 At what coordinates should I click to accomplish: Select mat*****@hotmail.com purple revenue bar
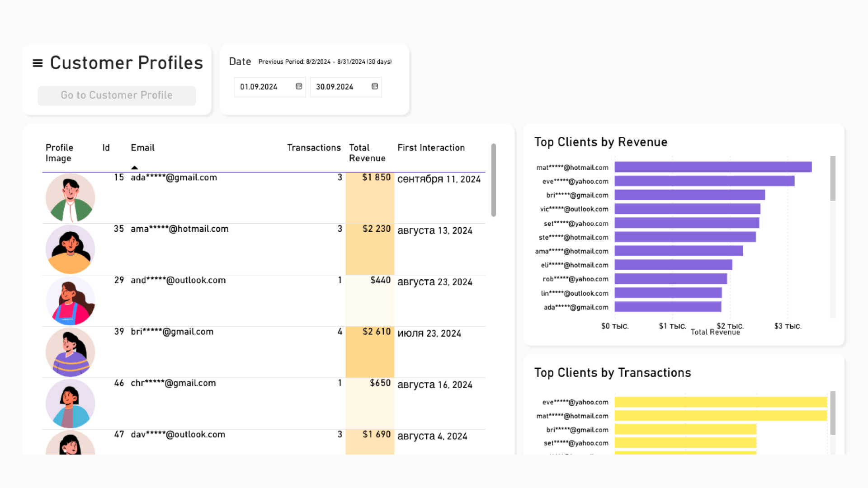712,167
